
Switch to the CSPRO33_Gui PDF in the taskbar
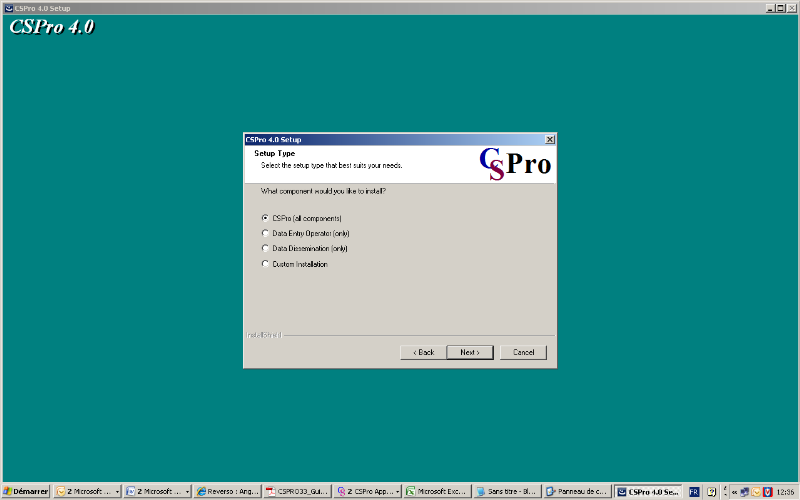tap(297, 491)
